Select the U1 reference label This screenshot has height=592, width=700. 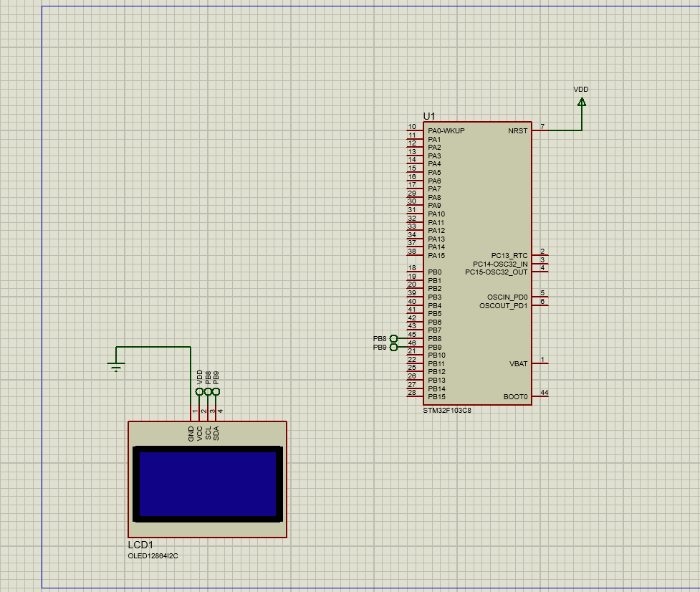coord(430,115)
